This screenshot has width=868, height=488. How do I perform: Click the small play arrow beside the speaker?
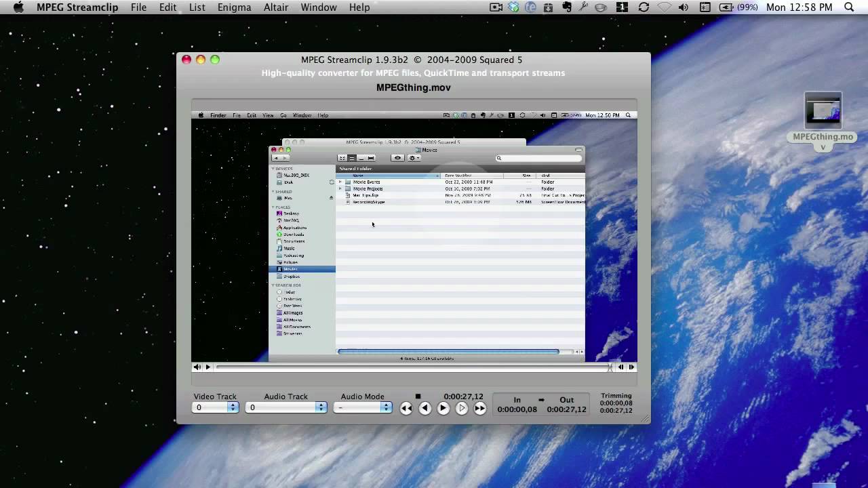pos(208,367)
